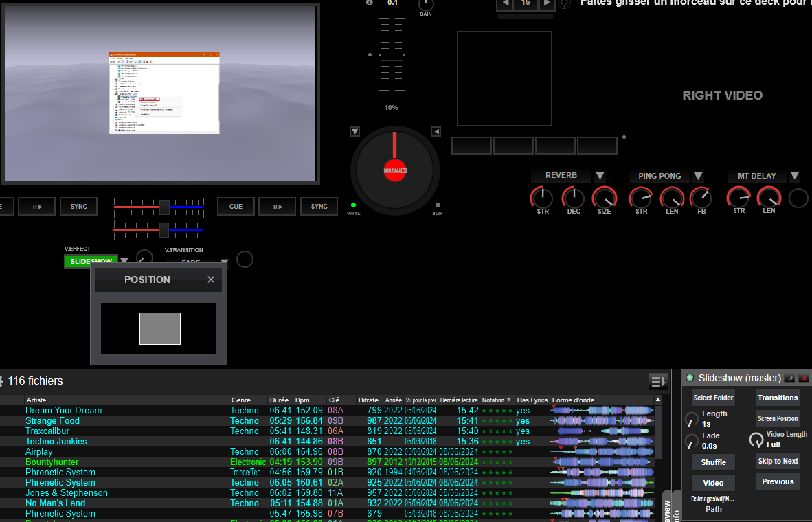Open the Reverb effect dropdown
The image size is (812, 522).
pyautogui.click(x=600, y=176)
